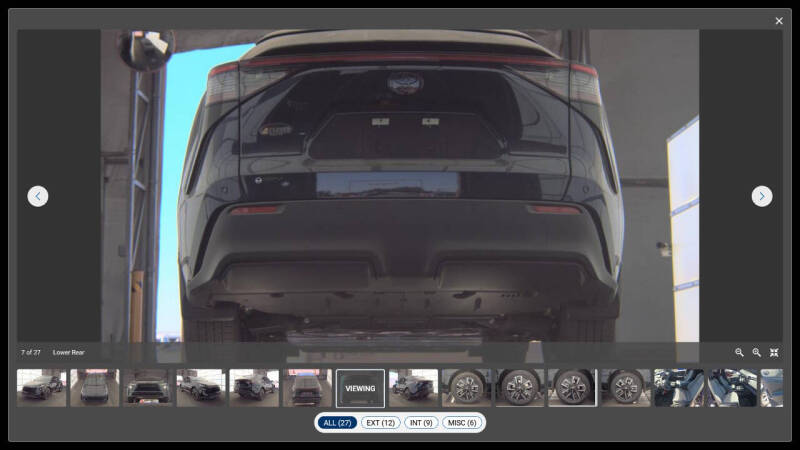Close the photo viewer dialog
This screenshot has width=800, height=450.
coord(779,21)
